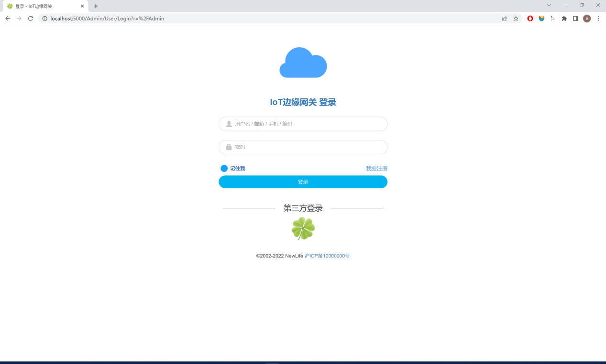The height and width of the screenshot is (364, 606).
Task: Open a new browser tab
Action: coord(96,6)
